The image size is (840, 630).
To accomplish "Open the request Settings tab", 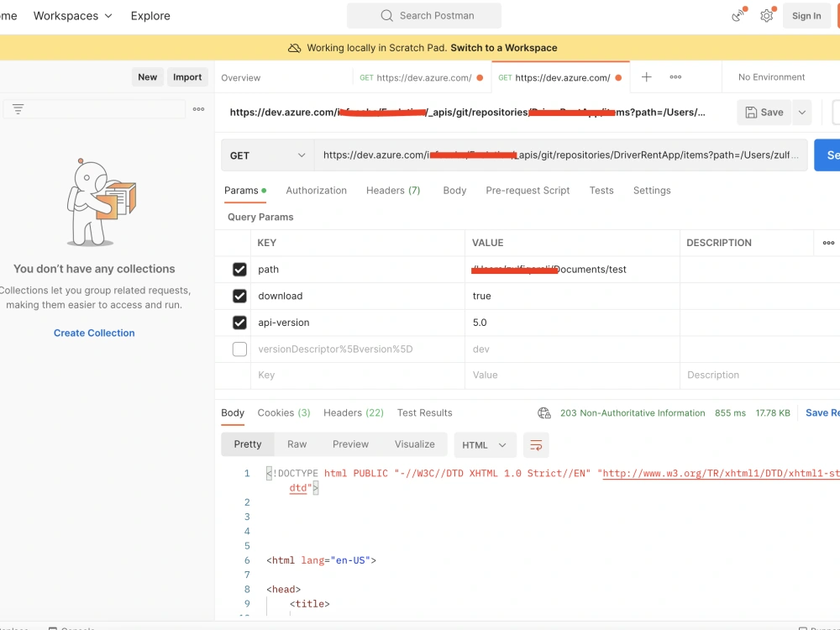I will click(652, 191).
